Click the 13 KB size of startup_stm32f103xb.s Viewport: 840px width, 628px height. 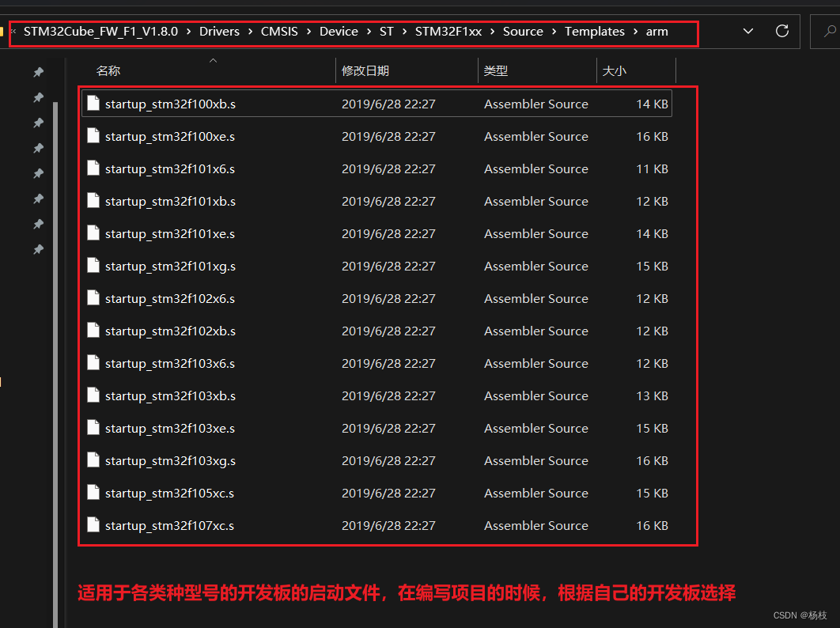point(652,396)
